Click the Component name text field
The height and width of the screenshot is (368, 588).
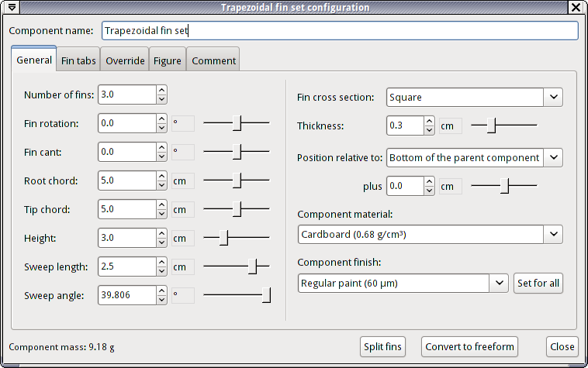click(x=339, y=31)
